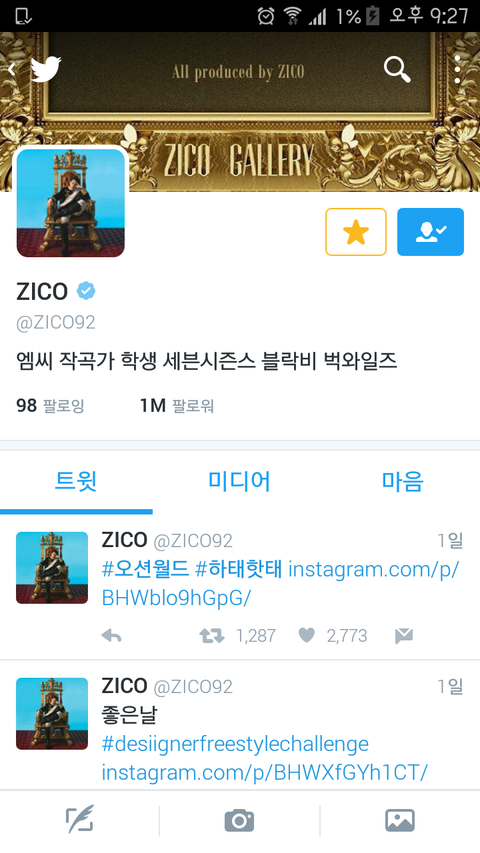Toggle the star notification button
Screen dimensions: 480x853
356,232
